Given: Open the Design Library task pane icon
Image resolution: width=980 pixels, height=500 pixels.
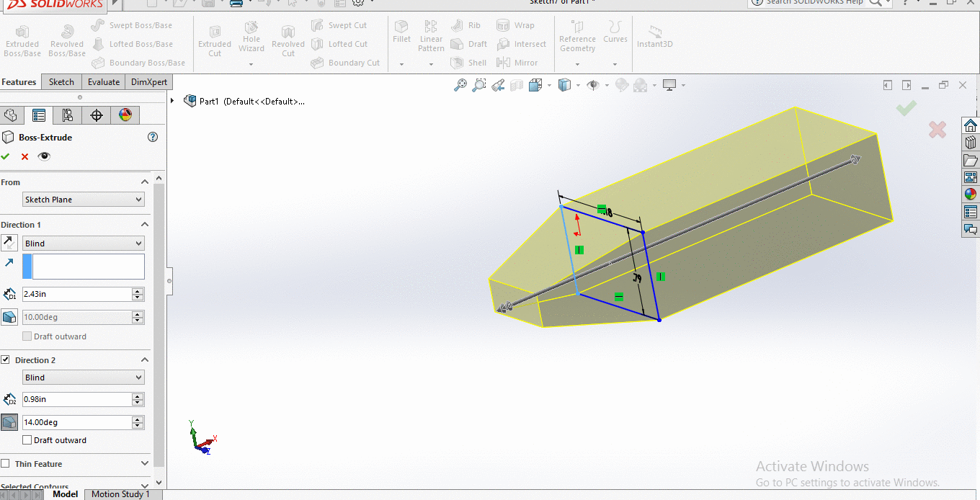Looking at the screenshot, I should click(971, 142).
